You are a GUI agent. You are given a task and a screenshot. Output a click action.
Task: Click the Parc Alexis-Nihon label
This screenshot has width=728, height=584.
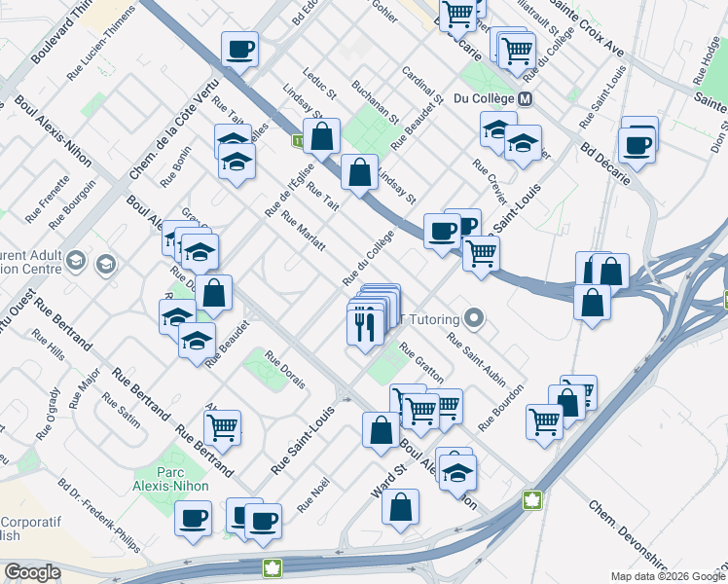pos(170,480)
